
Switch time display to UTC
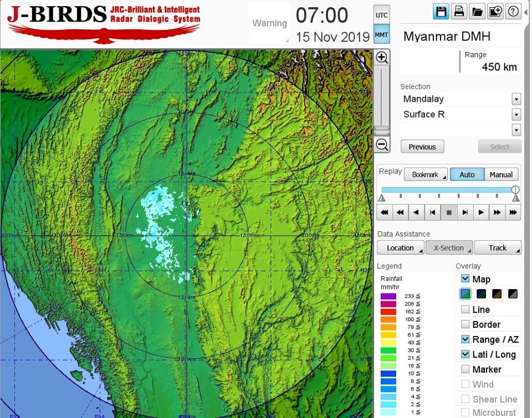pos(381,16)
